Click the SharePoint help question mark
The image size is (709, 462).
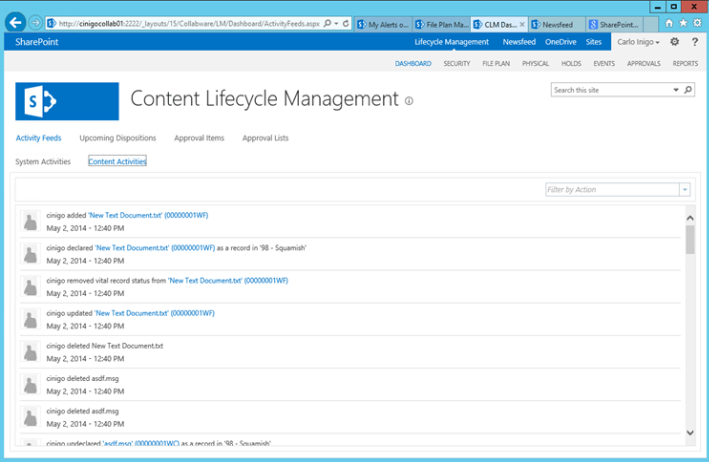pyautogui.click(x=695, y=42)
